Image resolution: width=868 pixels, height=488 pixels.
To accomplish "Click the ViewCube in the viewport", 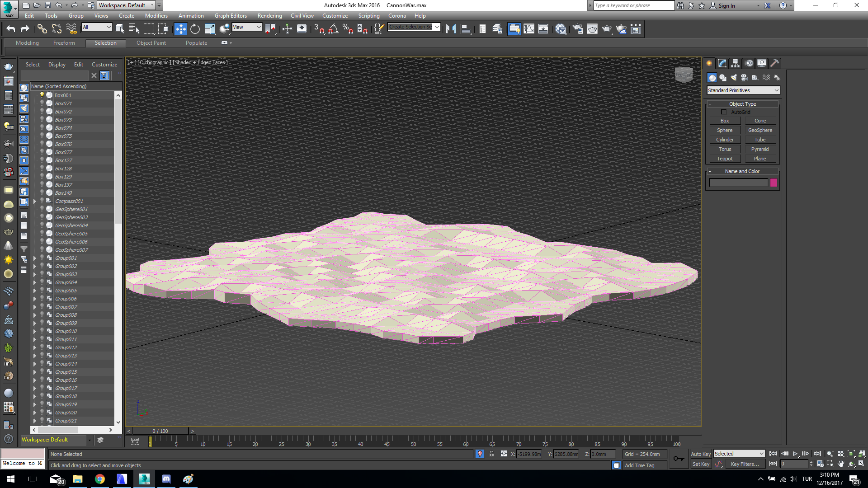I will tap(684, 75).
